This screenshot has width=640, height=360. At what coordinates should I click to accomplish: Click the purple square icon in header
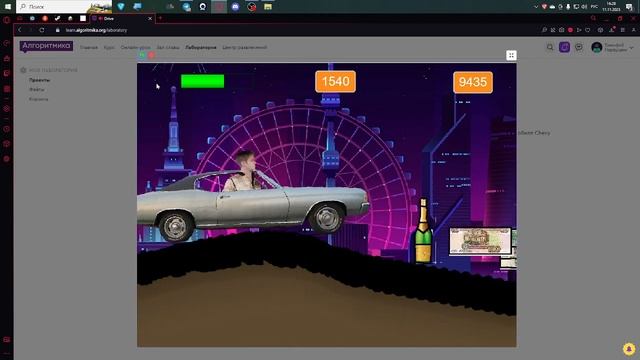pos(564,47)
